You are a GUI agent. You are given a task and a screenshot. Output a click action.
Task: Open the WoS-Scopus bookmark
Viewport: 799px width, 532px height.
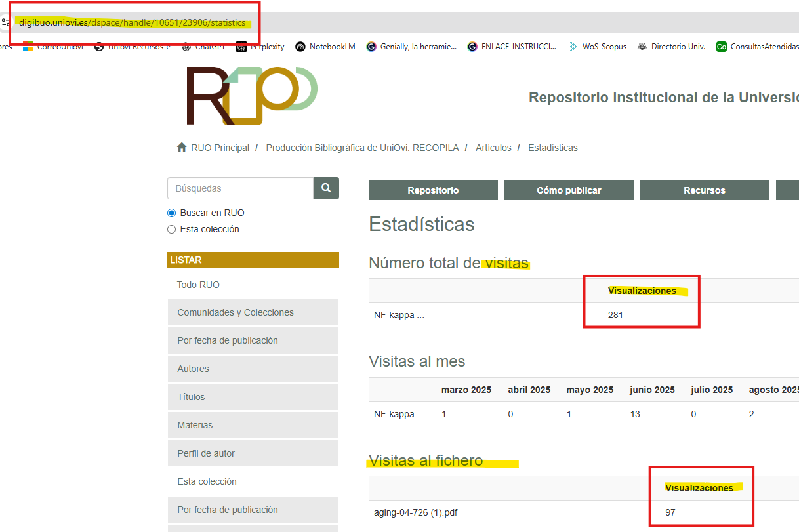598,47
